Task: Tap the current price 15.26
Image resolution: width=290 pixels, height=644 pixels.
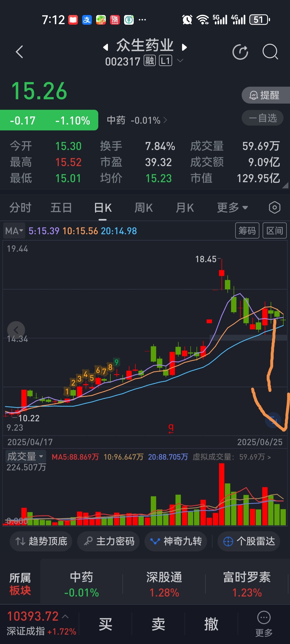Action: (39, 91)
